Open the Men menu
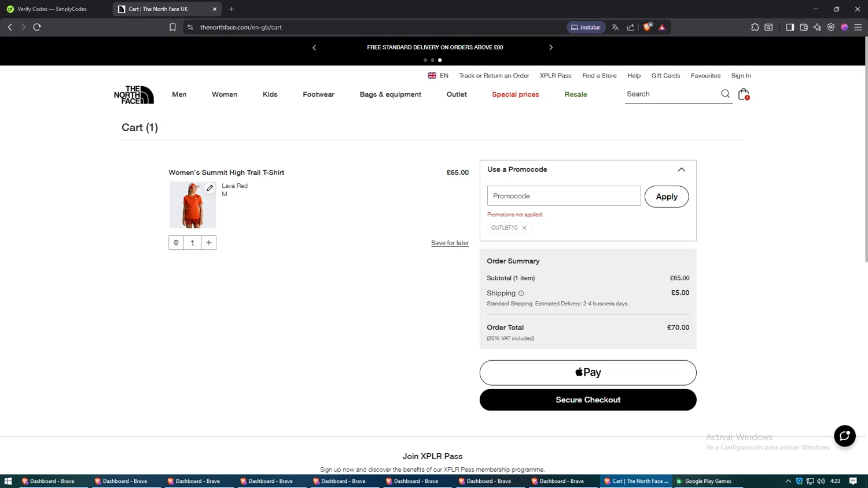Image resolution: width=868 pixels, height=488 pixels. [179, 94]
